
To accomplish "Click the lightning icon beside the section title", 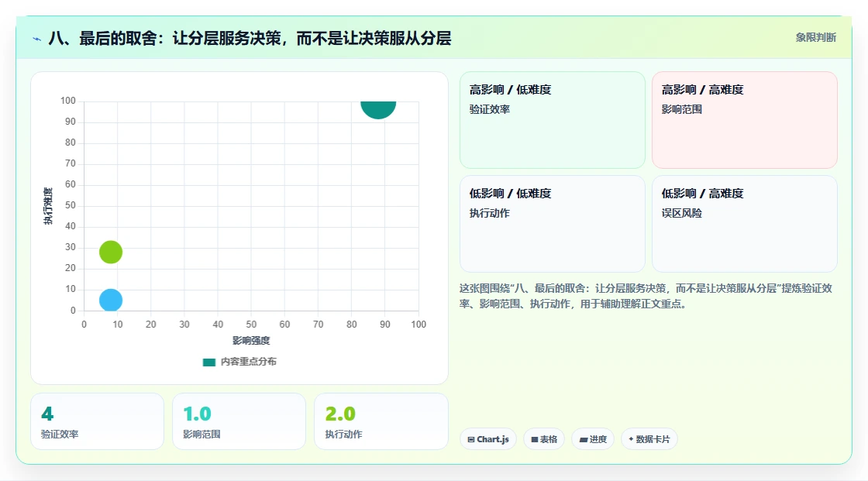I will (37, 39).
